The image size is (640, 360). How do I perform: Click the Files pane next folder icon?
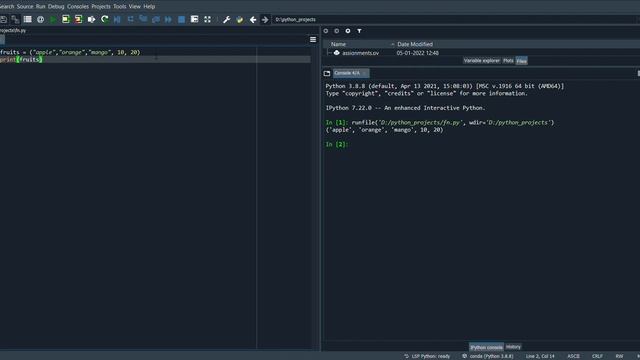tap(336, 31)
